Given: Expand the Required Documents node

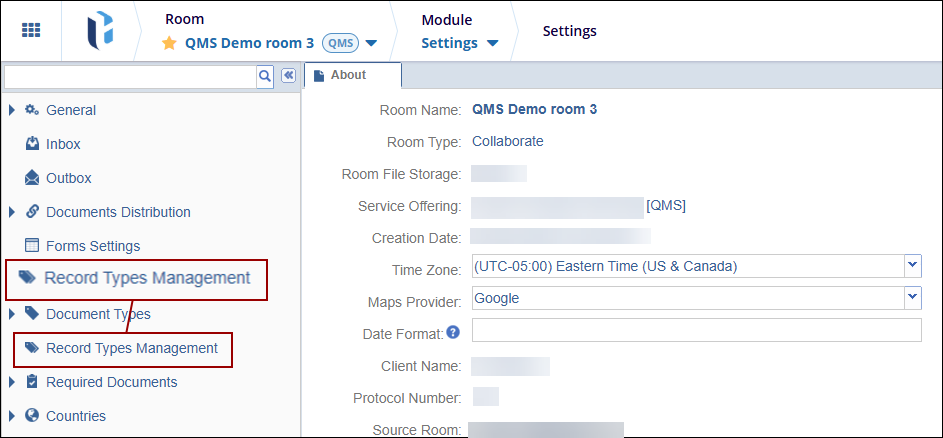Looking at the screenshot, I should (11, 382).
